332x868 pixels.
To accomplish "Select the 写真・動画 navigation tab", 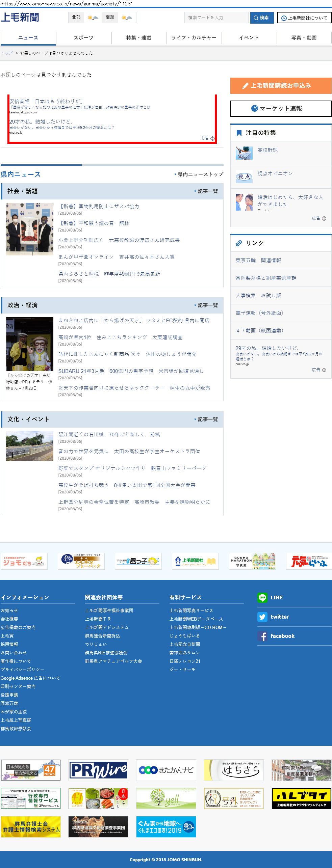I will (304, 38).
